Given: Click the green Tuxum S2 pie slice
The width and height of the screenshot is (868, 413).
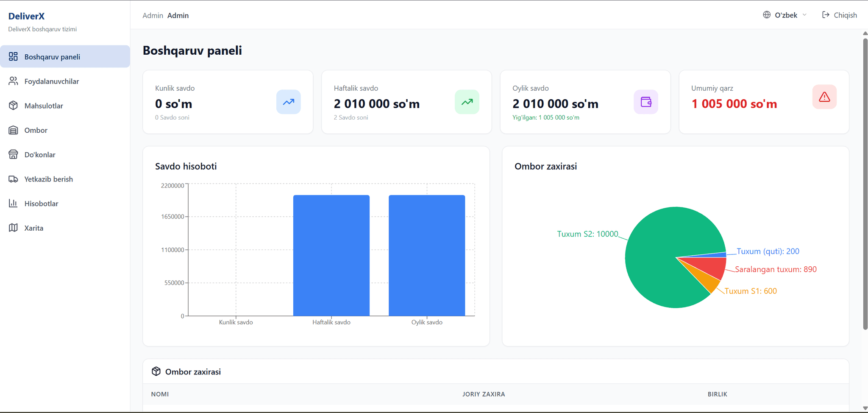Looking at the screenshot, I should 661,254.
